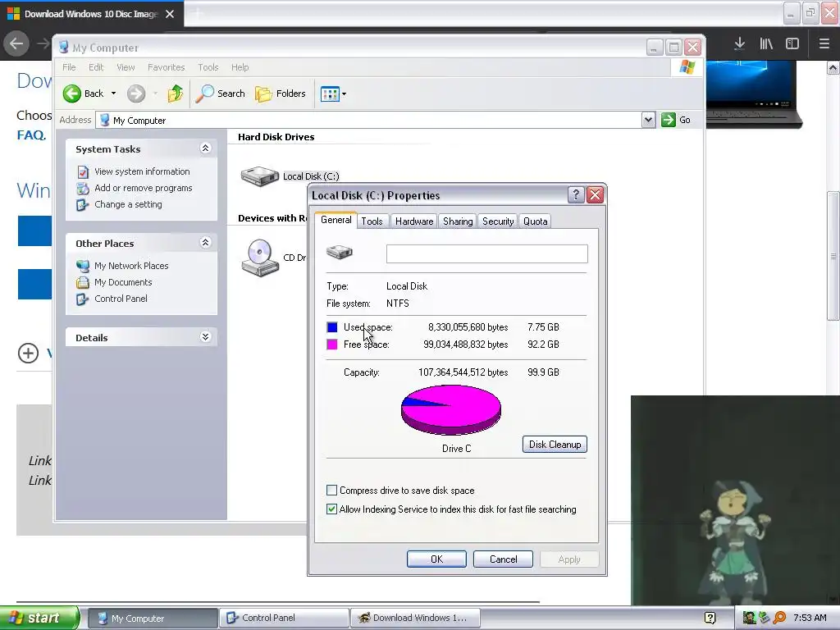Click the Forward arrow in My Computer toolbar

point(136,94)
